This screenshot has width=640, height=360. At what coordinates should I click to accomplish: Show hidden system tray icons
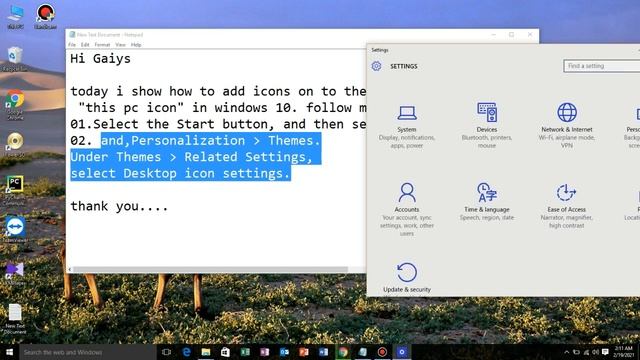point(567,352)
